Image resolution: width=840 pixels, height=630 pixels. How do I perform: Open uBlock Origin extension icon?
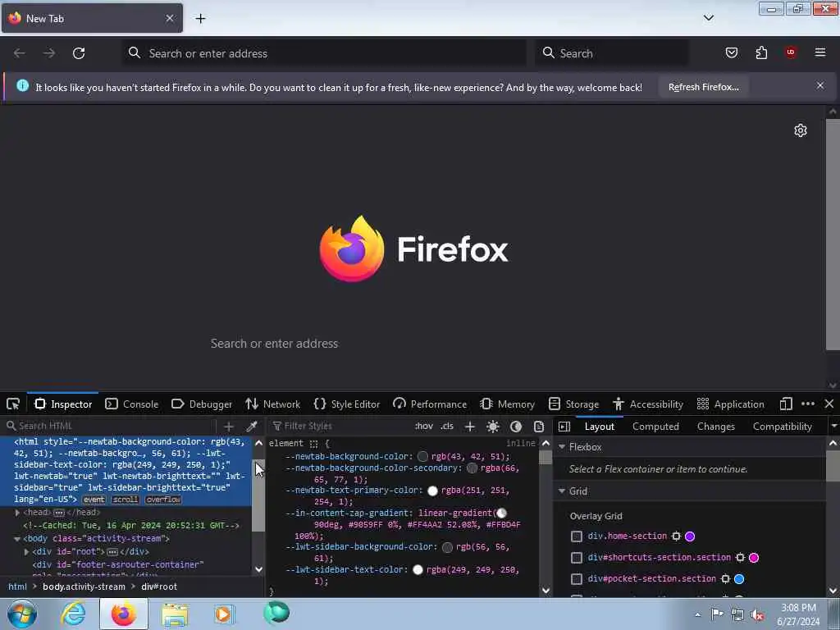click(791, 52)
